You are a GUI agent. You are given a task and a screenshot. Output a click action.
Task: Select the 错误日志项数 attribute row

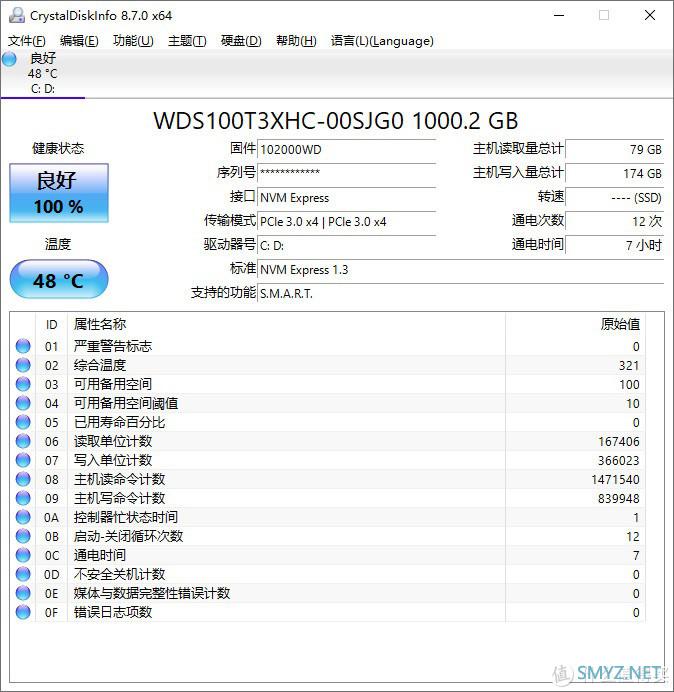click(x=328, y=612)
